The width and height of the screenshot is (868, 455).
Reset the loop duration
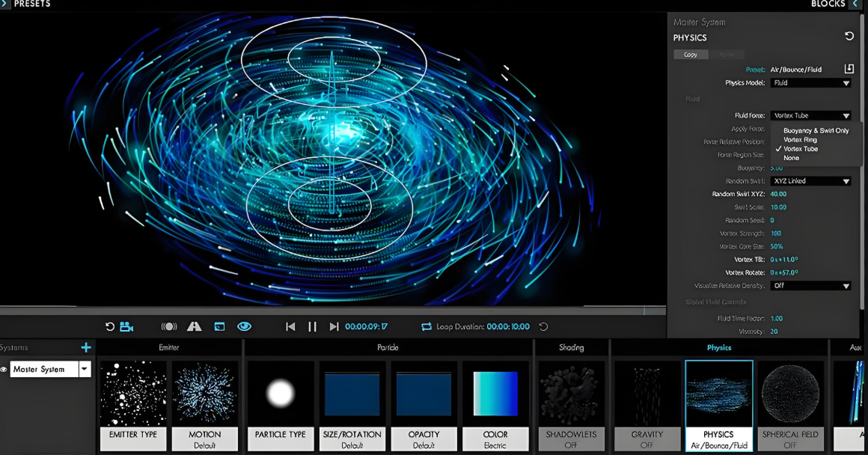(543, 327)
